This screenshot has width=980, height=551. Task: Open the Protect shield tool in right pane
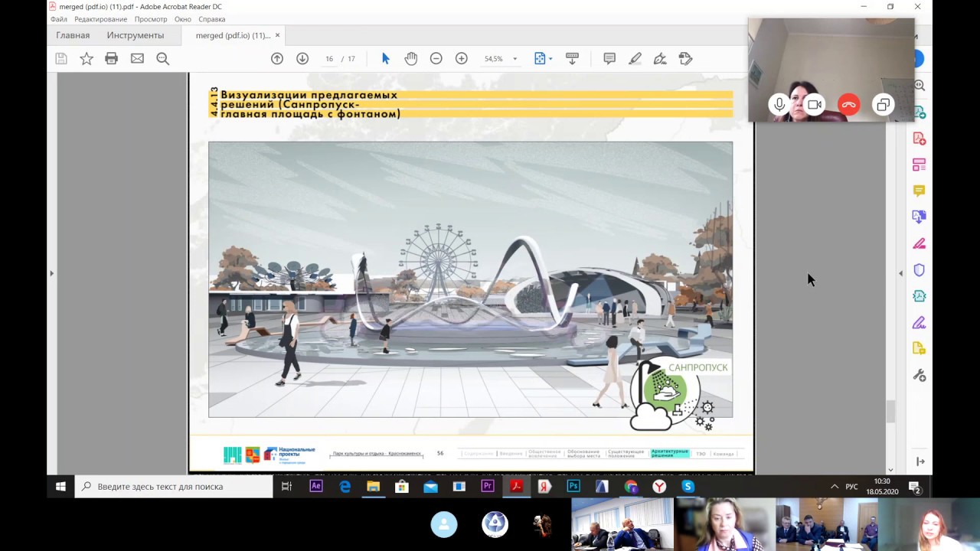[x=920, y=269]
